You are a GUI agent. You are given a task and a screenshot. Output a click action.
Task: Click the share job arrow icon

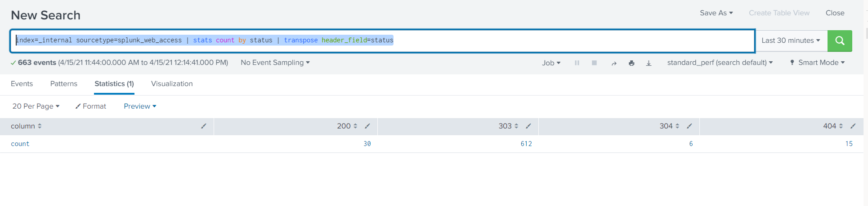tap(613, 63)
